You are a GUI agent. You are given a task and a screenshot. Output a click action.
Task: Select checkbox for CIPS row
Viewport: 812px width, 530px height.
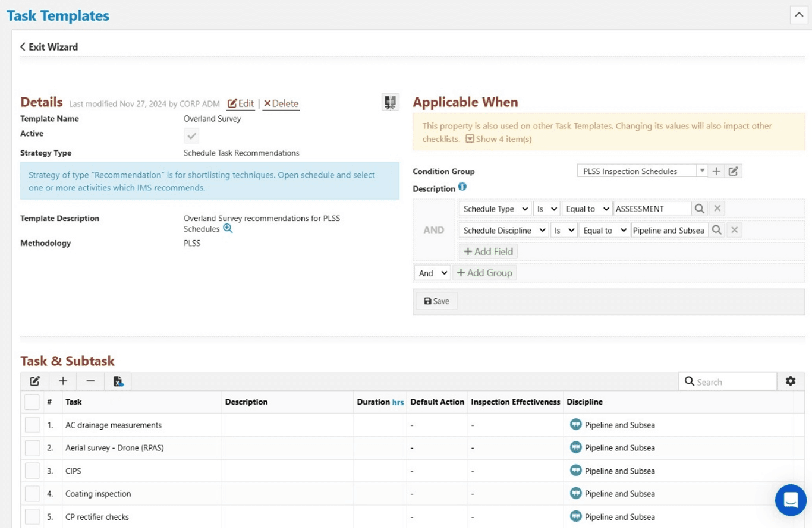coord(32,471)
